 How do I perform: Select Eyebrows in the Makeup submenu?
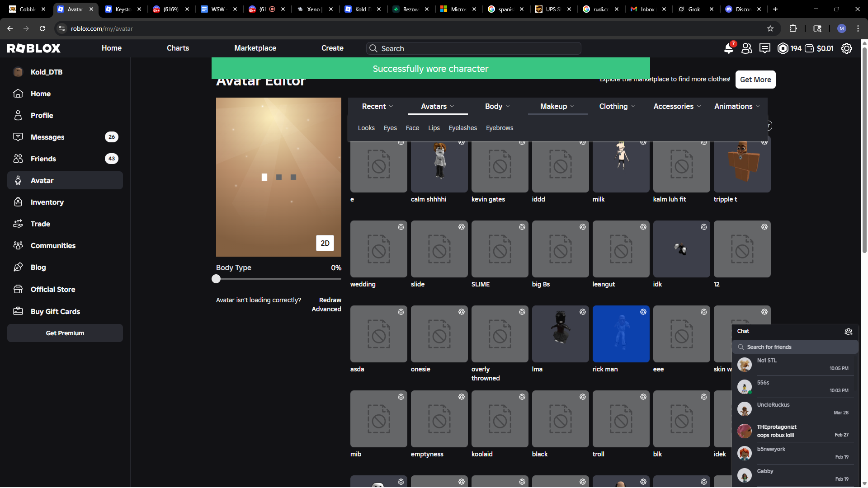pos(500,128)
